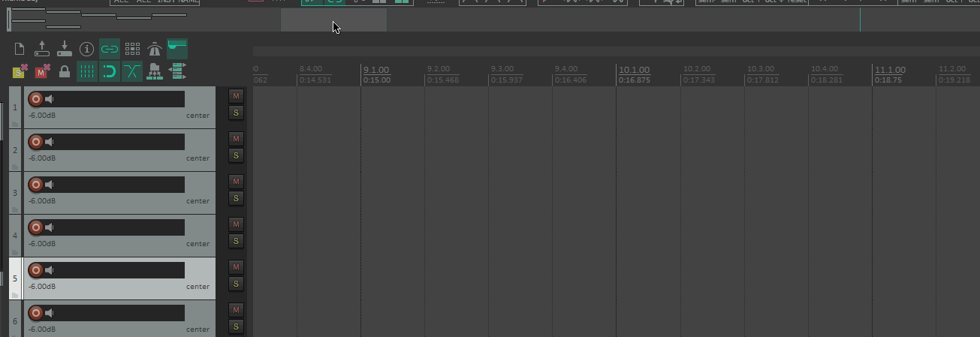This screenshot has width=980, height=337.
Task: Click the Open project upload-arrow icon
Action: coord(42,49)
